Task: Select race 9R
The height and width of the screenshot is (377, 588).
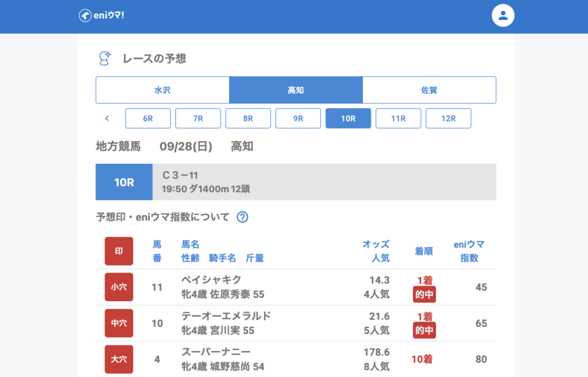Action: (298, 118)
